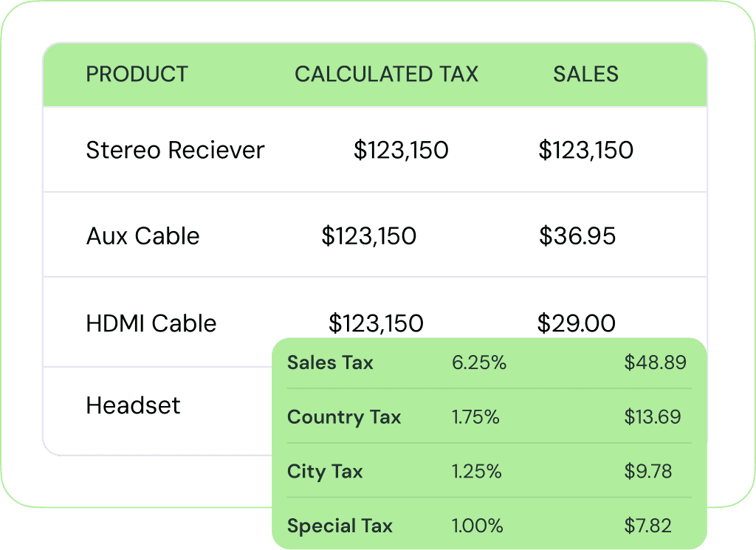
Task: Click the 6.25% sales tax rate
Action: [x=478, y=362]
